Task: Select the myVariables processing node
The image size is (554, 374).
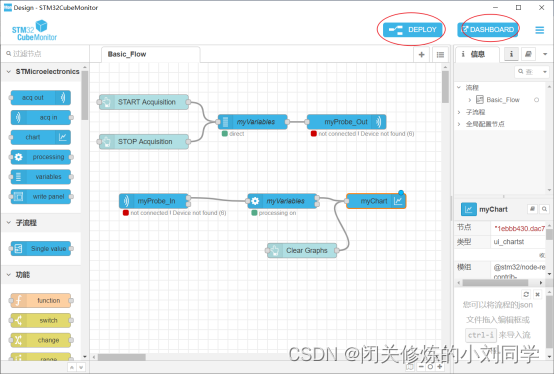Action: pyautogui.click(x=282, y=201)
